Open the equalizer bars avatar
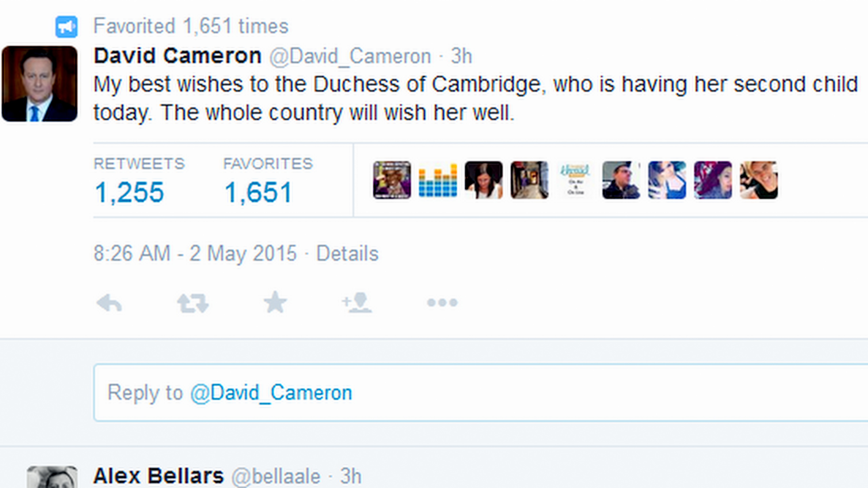This screenshot has width=868, height=488. [x=438, y=180]
